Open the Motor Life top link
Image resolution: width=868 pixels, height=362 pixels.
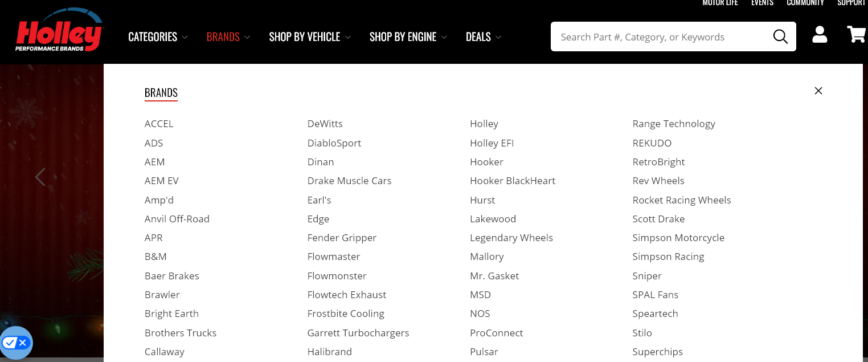(x=720, y=3)
